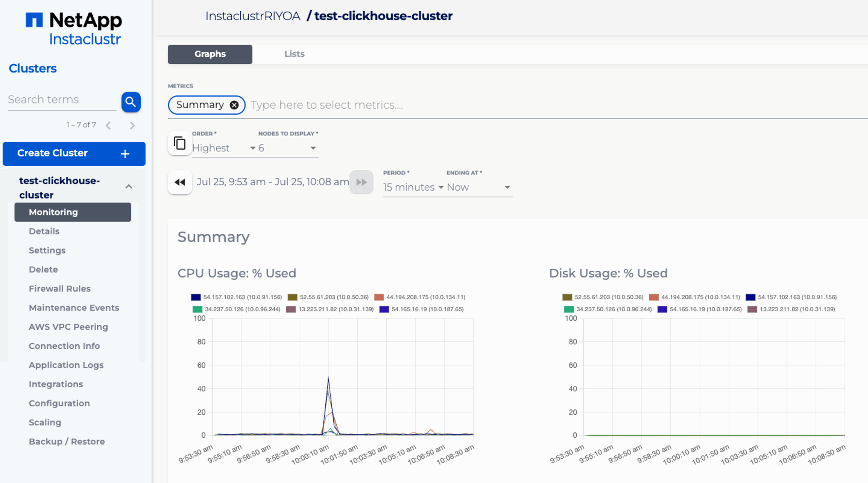Step back in time with rewind button
Screen dimensions: 868x483
click(180, 182)
